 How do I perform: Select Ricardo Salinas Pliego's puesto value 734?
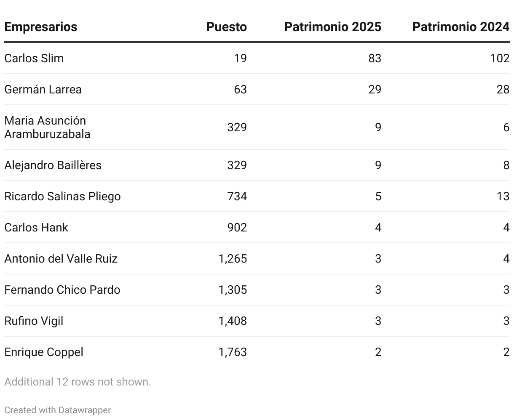point(237,196)
